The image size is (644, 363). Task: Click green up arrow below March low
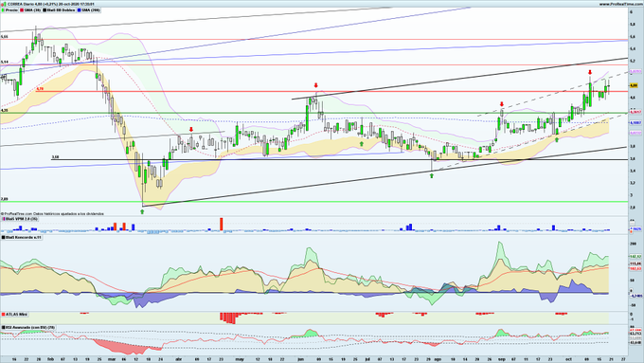[142, 211]
